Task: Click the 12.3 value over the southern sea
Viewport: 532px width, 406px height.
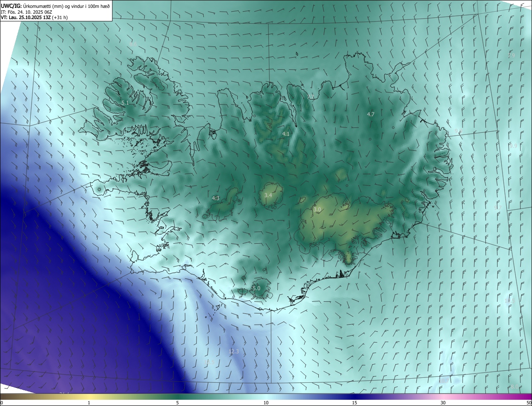Action: 234,351
